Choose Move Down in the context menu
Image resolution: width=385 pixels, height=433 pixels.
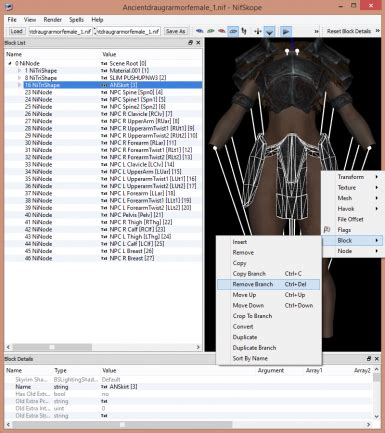268,305
